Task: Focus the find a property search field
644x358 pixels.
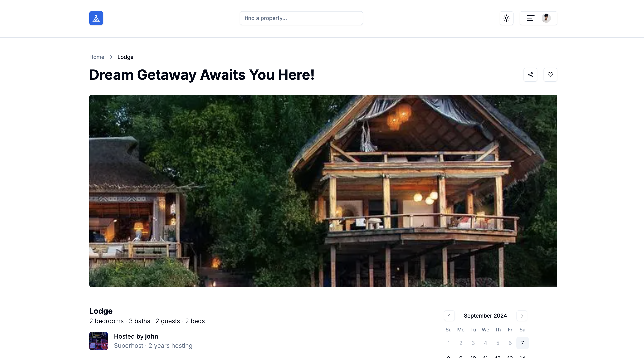Action: click(x=301, y=18)
